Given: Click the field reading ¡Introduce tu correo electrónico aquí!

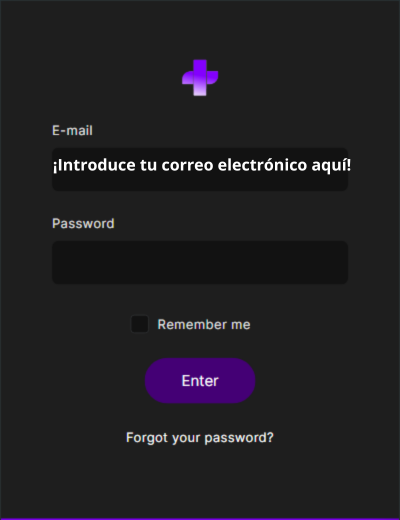Looking at the screenshot, I should pyautogui.click(x=200, y=169).
